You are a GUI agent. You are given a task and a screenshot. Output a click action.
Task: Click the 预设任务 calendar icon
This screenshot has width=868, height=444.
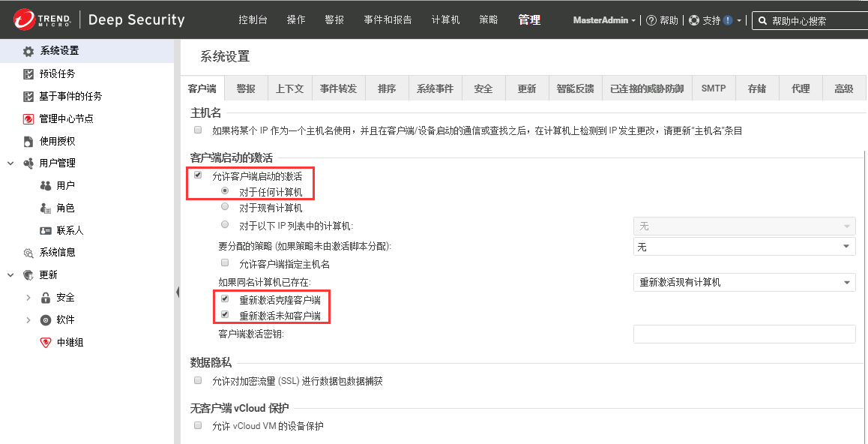[x=28, y=74]
